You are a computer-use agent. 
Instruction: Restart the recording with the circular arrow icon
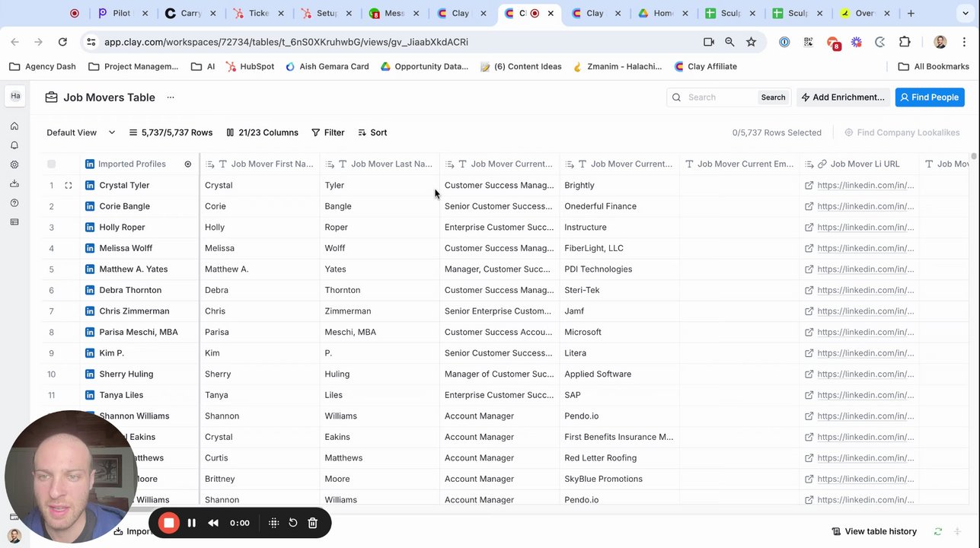(x=293, y=523)
